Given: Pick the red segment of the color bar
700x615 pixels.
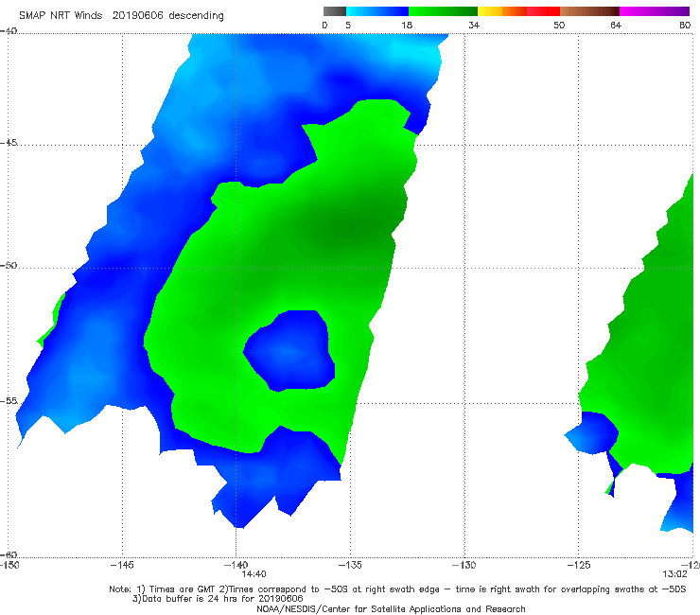Looking at the screenshot, I should pos(543,11).
